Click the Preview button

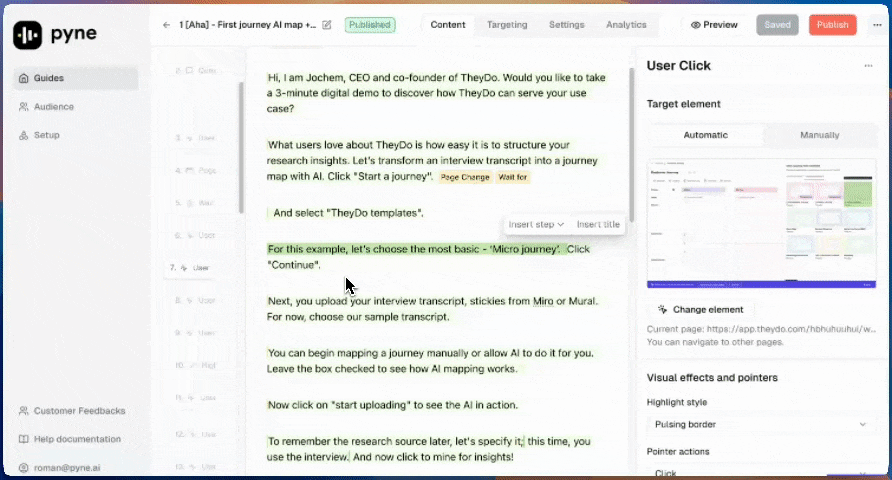[x=715, y=25]
